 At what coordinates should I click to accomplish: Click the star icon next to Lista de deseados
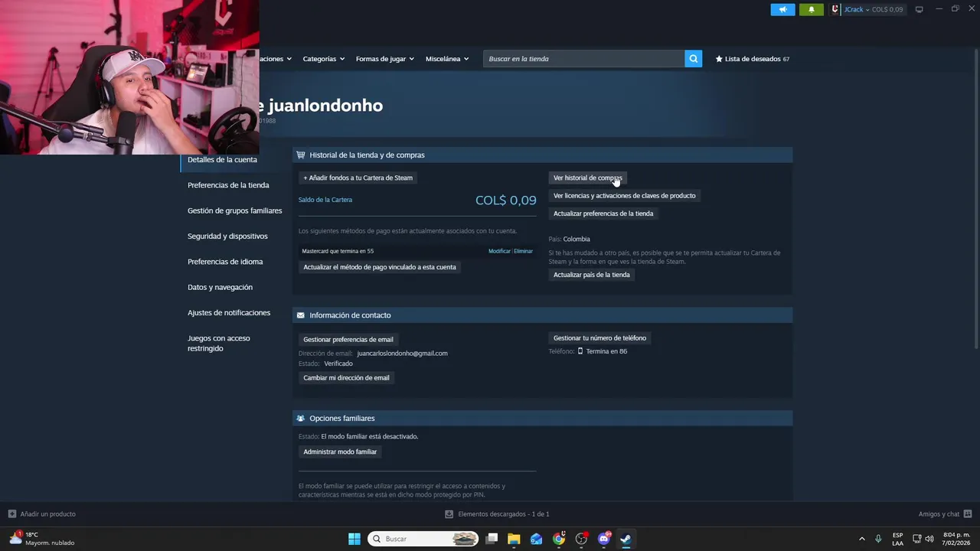click(x=719, y=59)
